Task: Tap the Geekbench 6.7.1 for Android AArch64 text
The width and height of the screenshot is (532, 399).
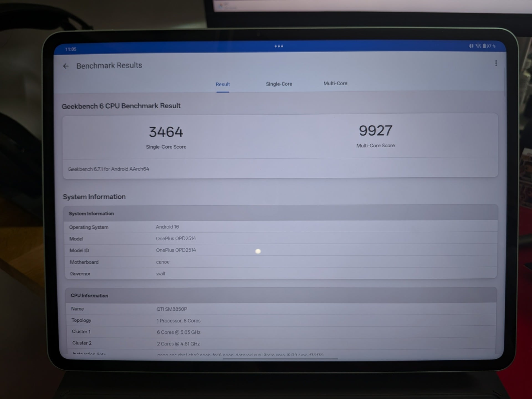Action: pos(108,169)
